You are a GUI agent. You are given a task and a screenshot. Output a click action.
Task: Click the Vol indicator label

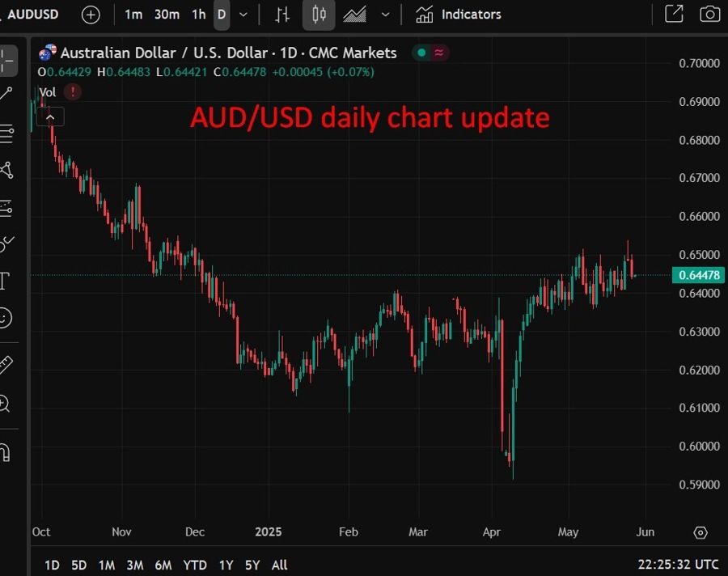click(x=48, y=92)
